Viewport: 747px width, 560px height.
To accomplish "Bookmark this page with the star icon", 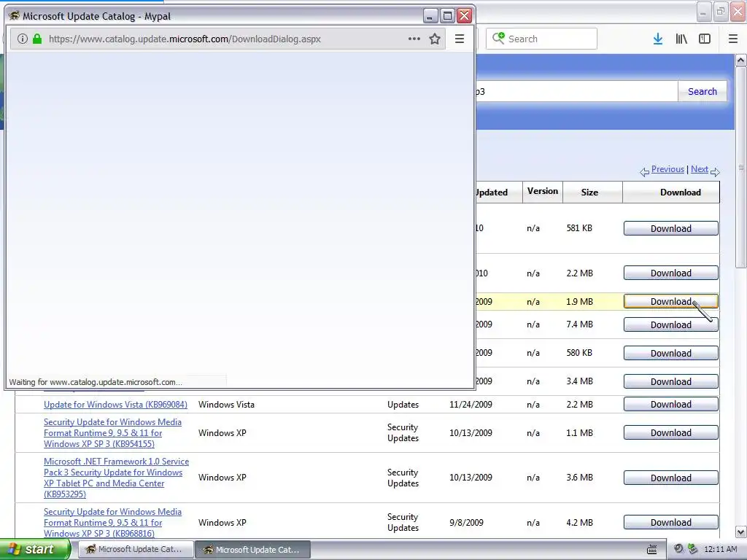I will (435, 39).
